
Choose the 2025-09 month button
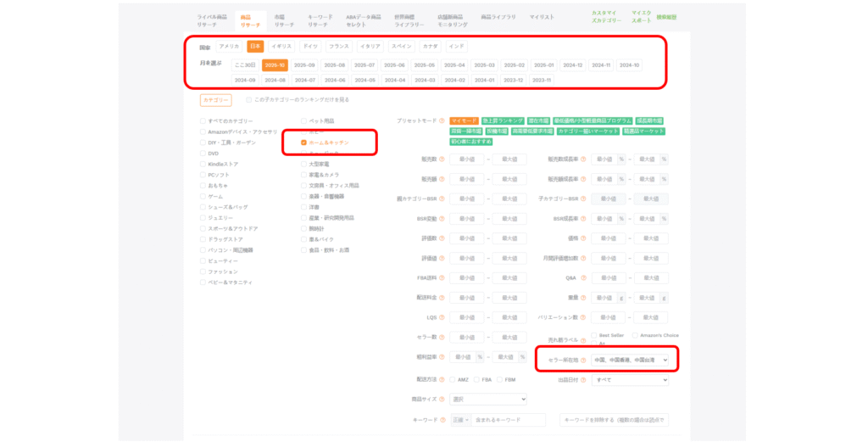point(304,64)
